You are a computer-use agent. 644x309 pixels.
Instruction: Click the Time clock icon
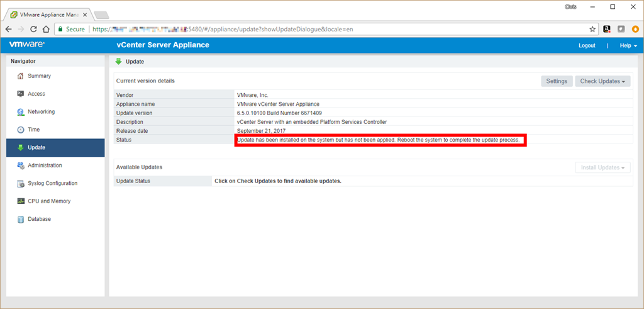[x=21, y=130]
